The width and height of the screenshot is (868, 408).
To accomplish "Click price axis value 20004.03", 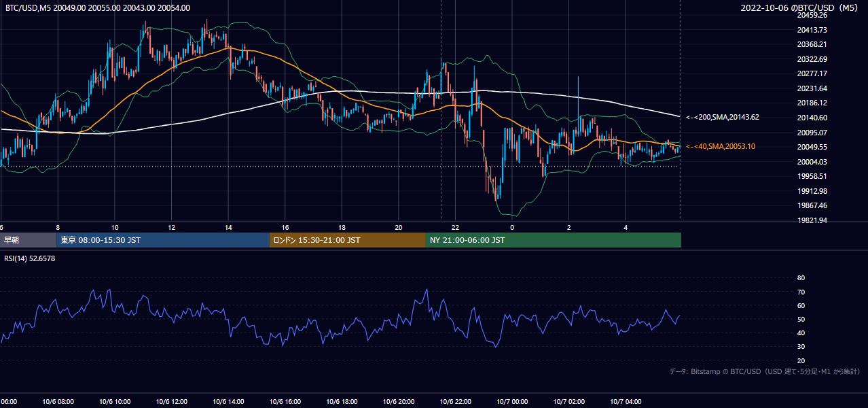I will point(812,162).
